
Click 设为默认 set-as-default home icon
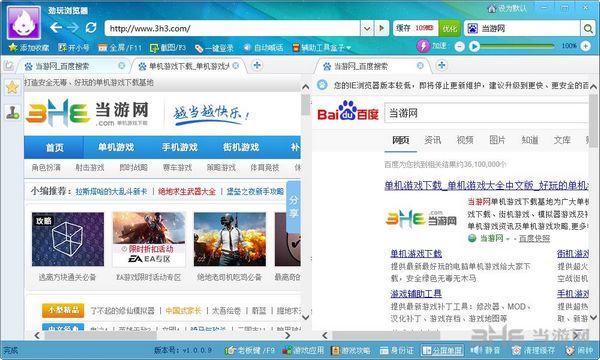507,8
